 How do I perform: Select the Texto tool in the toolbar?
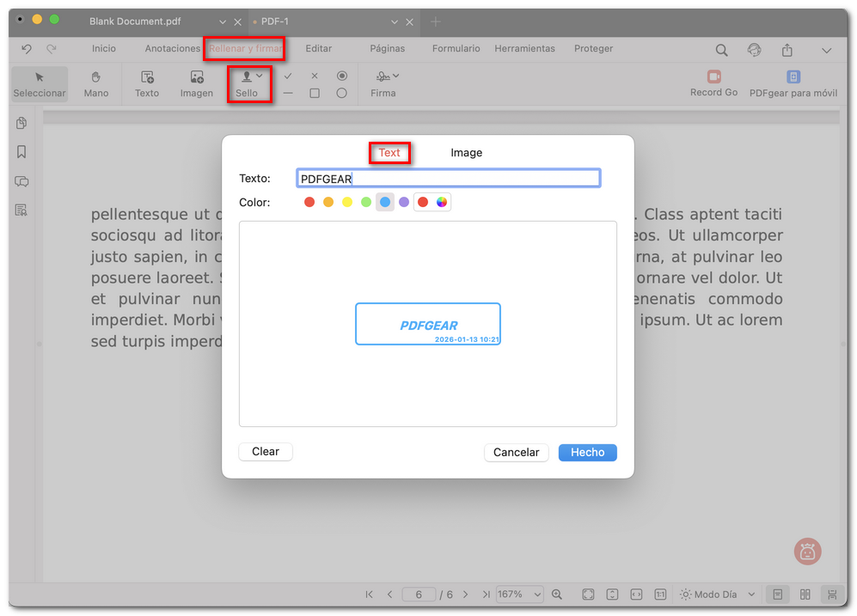tap(146, 83)
